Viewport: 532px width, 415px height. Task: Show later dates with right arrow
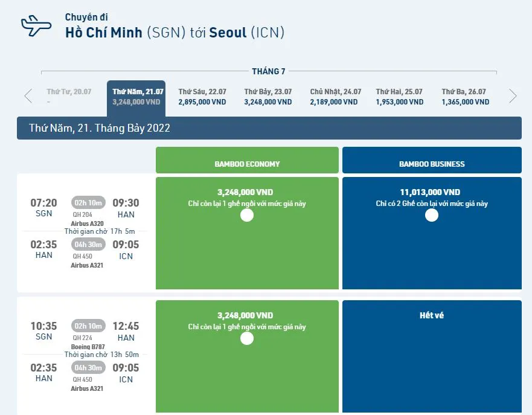coord(513,96)
